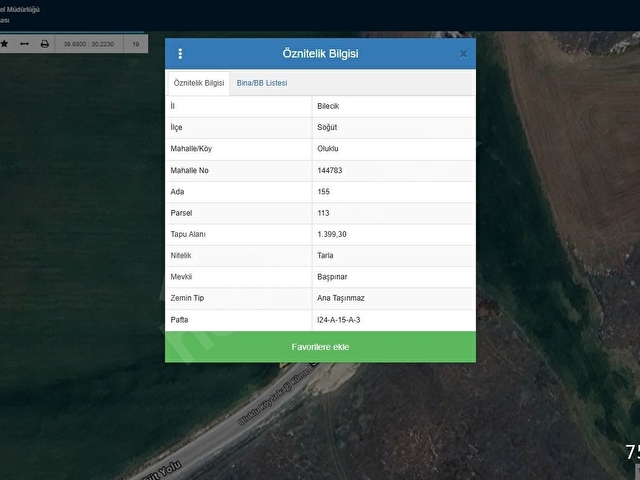The image size is (640, 480).
Task: Click the İlçe row label
Action: [x=176, y=127]
